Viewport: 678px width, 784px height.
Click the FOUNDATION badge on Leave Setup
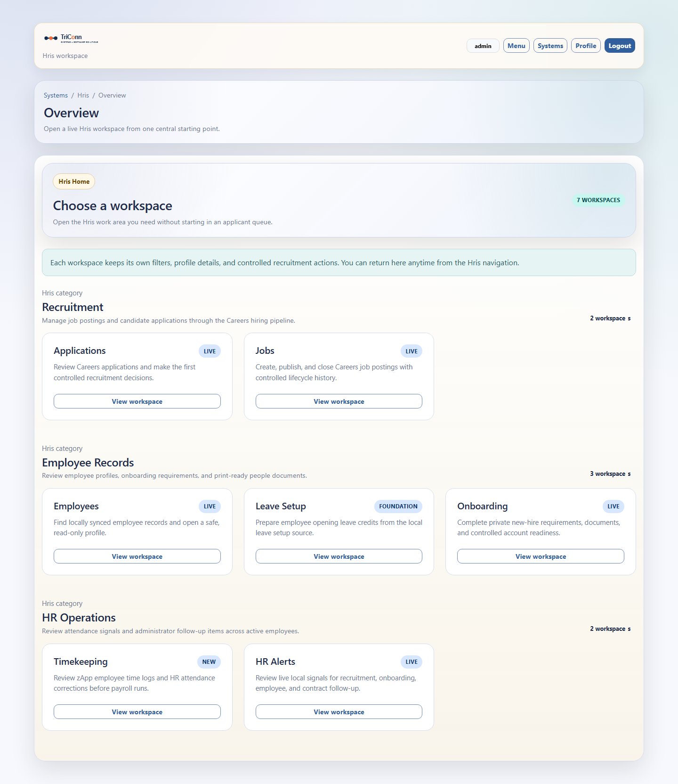pos(398,506)
